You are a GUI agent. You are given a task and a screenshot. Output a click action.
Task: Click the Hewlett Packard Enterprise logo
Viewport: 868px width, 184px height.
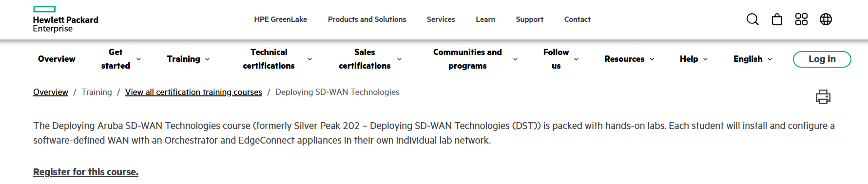(x=65, y=19)
